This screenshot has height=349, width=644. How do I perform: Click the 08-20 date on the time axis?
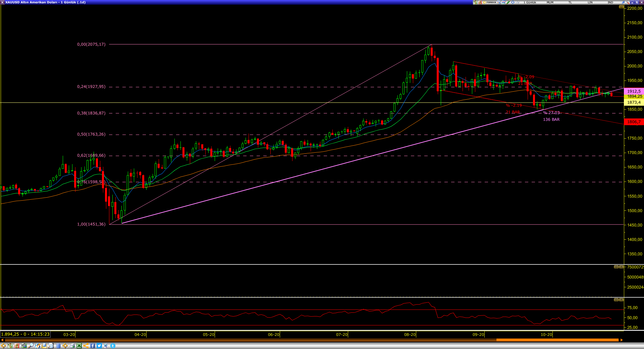410,335
